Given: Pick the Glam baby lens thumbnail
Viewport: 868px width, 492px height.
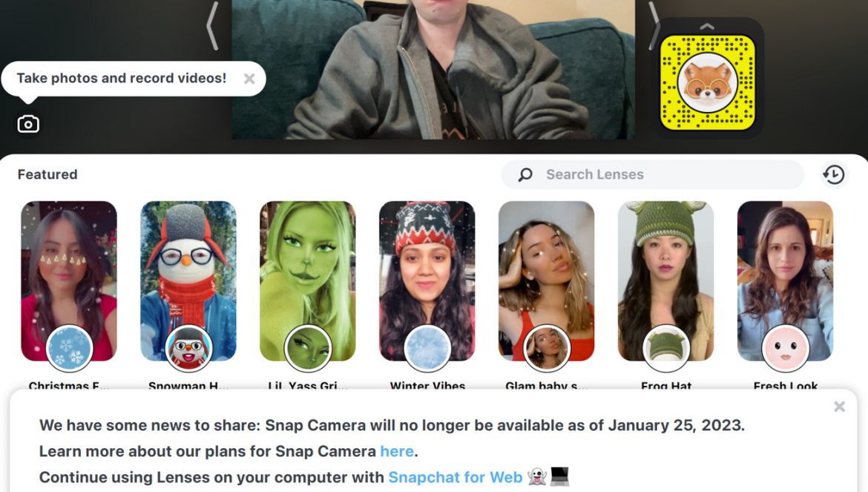Looking at the screenshot, I should click(546, 281).
